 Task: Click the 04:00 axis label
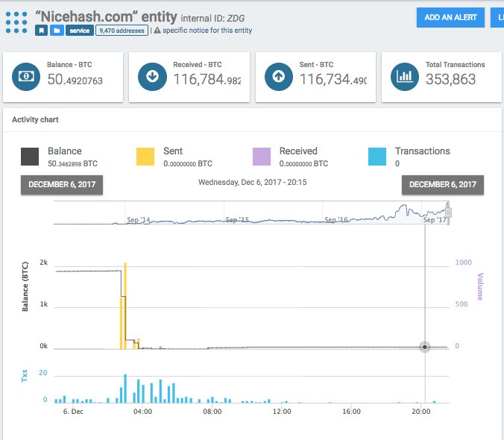tap(142, 412)
